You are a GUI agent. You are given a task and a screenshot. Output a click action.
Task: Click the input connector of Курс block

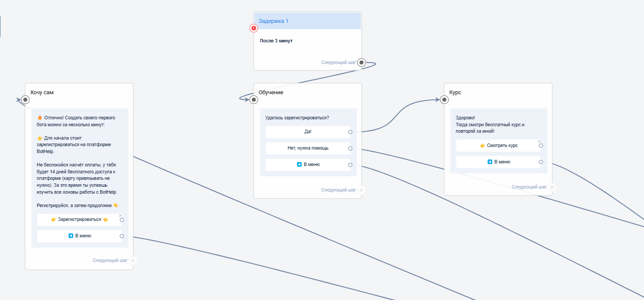click(x=444, y=100)
